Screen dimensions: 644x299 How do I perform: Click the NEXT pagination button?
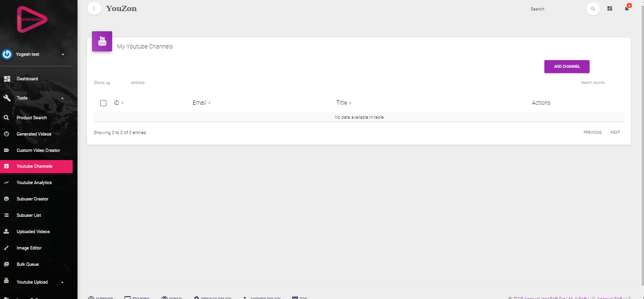[x=615, y=133]
